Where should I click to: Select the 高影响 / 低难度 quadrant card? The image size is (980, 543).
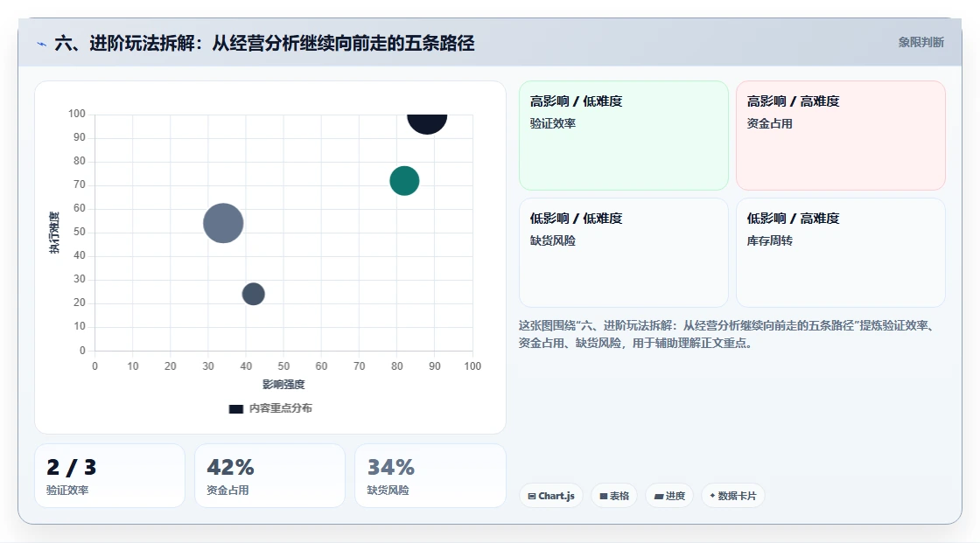tap(624, 135)
